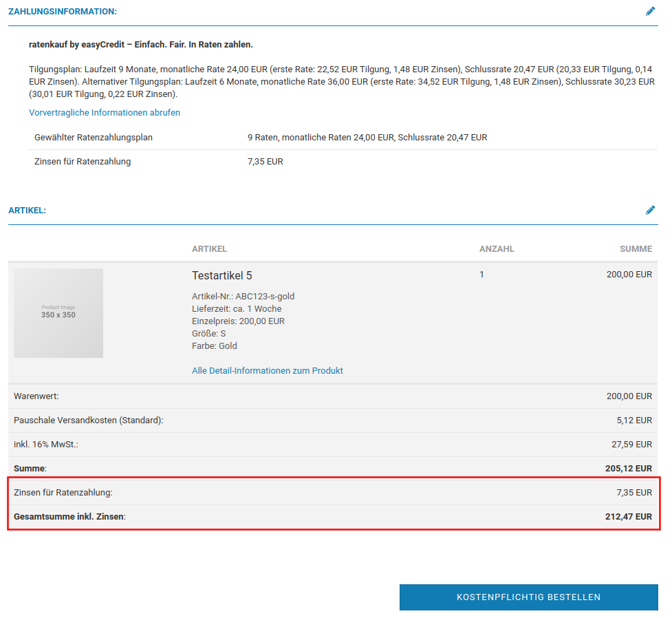
Task: Open Vorvertragliche Informationen abrufen link
Action: pyautogui.click(x=105, y=112)
